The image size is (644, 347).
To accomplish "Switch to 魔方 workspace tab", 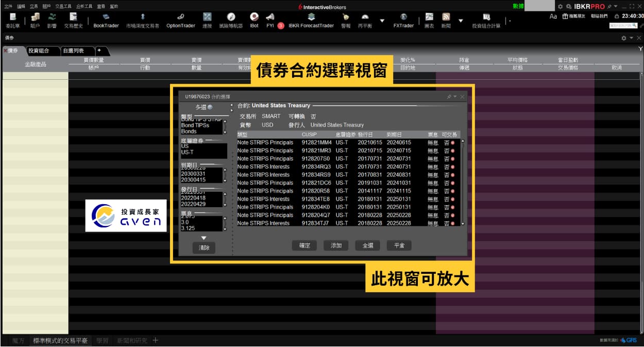I will click(x=18, y=341).
